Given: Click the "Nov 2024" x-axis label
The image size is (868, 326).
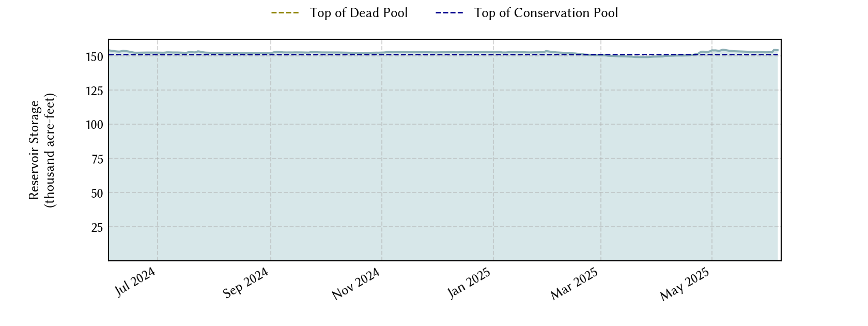Looking at the screenshot, I should [x=356, y=284].
